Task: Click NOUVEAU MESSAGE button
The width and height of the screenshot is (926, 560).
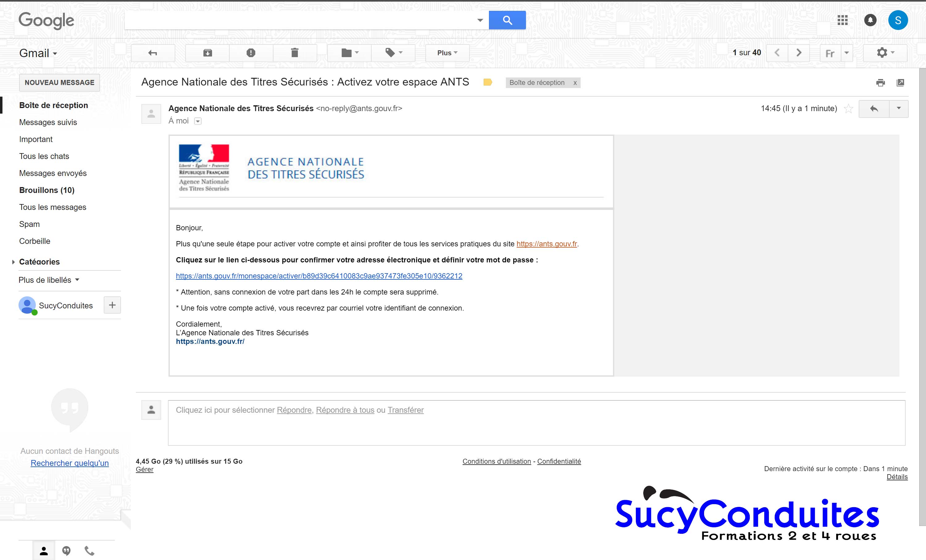Action: point(59,83)
